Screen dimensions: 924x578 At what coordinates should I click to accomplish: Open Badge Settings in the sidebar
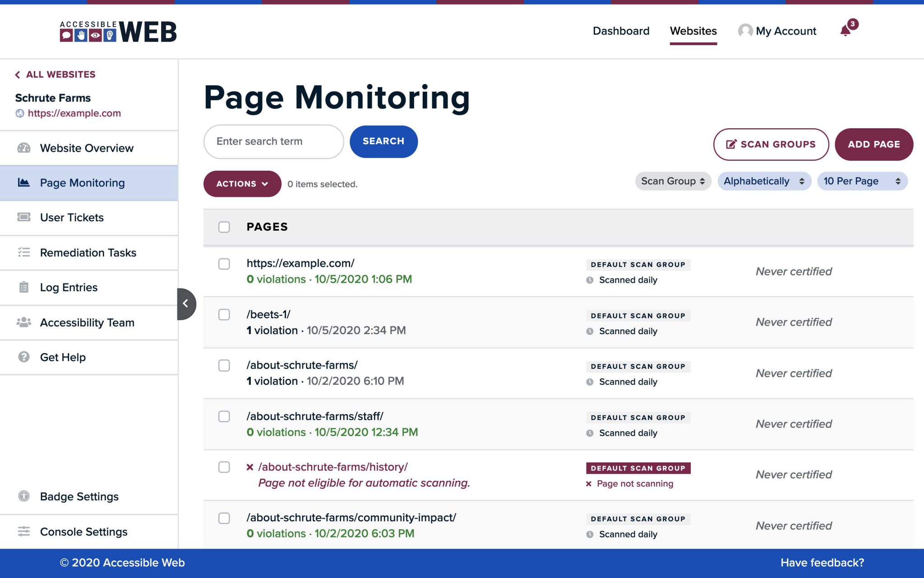tap(89, 496)
